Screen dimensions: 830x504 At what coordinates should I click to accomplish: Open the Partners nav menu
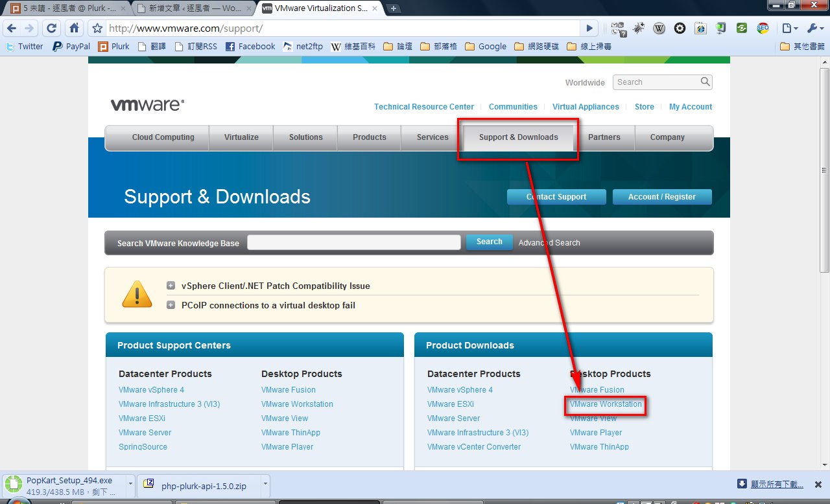tap(604, 137)
